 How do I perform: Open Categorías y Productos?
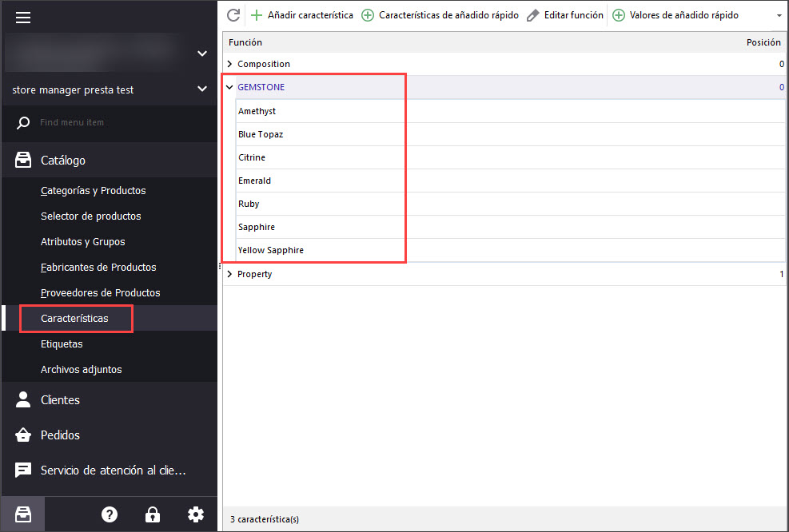tap(93, 191)
